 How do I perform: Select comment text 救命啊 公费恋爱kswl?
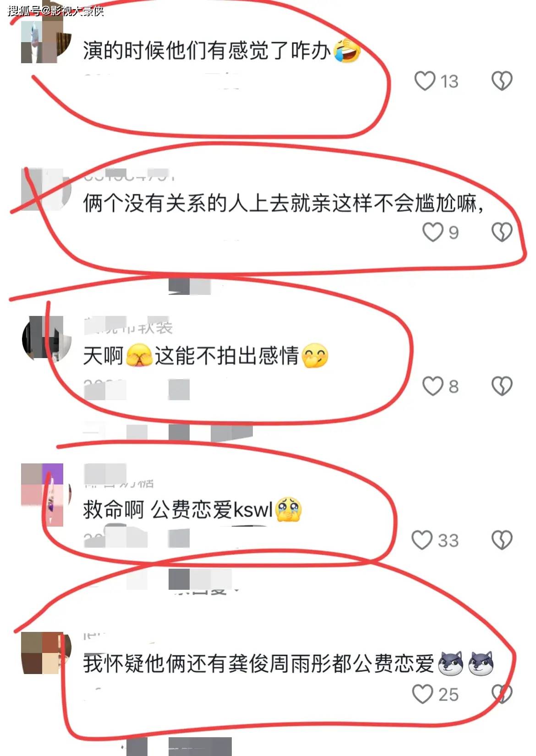click(178, 510)
